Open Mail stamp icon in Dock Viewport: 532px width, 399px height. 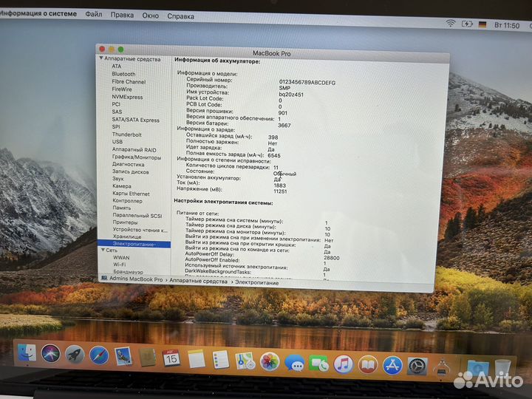click(123, 356)
